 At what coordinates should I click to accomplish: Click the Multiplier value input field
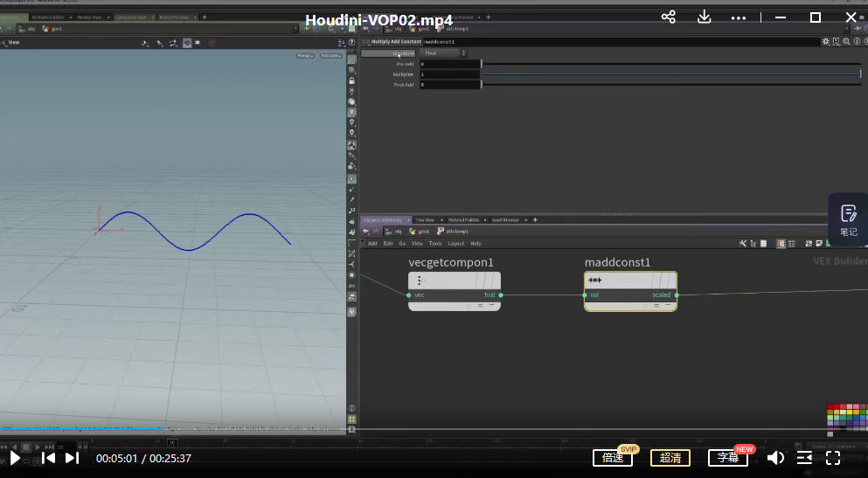tap(450, 74)
